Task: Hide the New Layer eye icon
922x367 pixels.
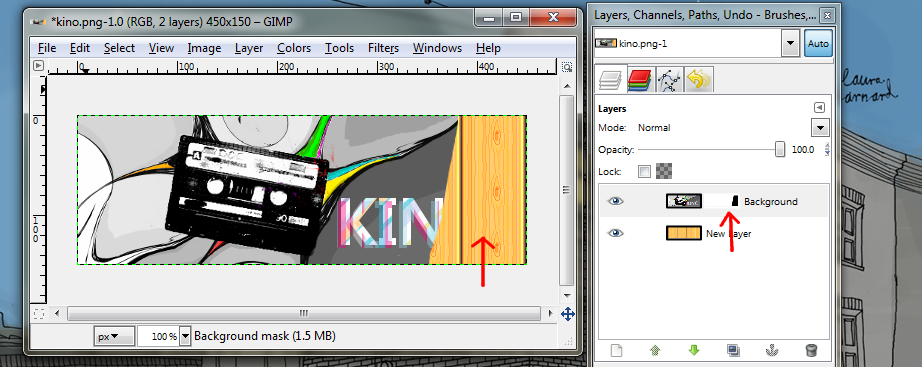Action: (615, 233)
